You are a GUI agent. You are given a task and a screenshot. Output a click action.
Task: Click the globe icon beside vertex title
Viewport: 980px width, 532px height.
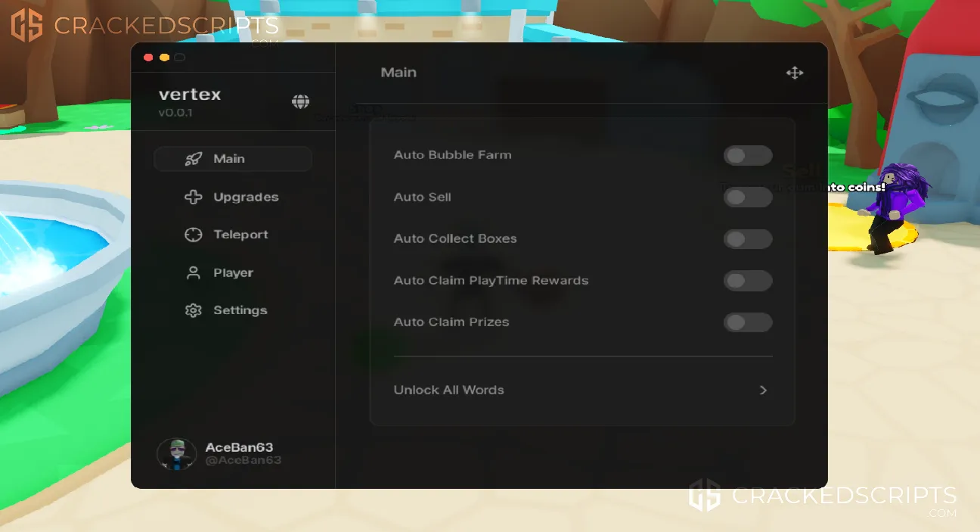(301, 101)
